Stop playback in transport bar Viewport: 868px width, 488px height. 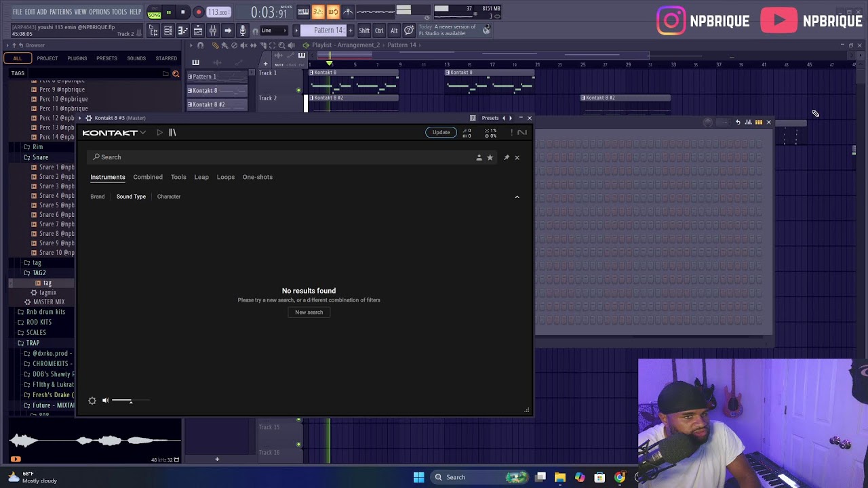[183, 12]
